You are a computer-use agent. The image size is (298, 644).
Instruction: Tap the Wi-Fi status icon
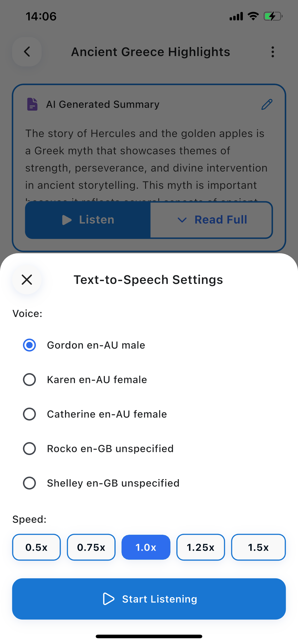253,17
